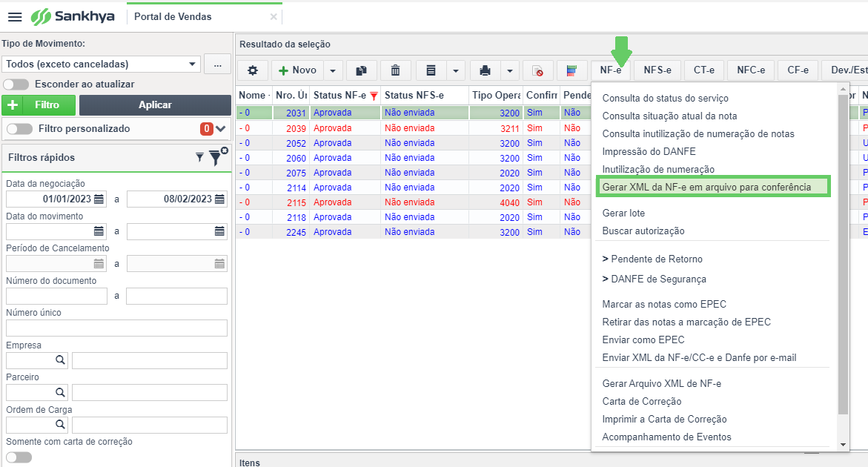Click the duplicate/copy record icon
This screenshot has height=467, width=868.
click(x=362, y=70)
